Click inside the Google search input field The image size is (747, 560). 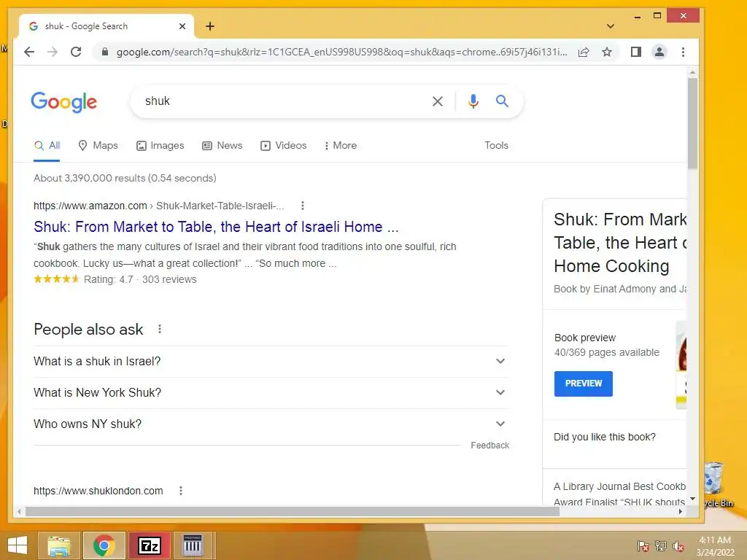click(284, 101)
